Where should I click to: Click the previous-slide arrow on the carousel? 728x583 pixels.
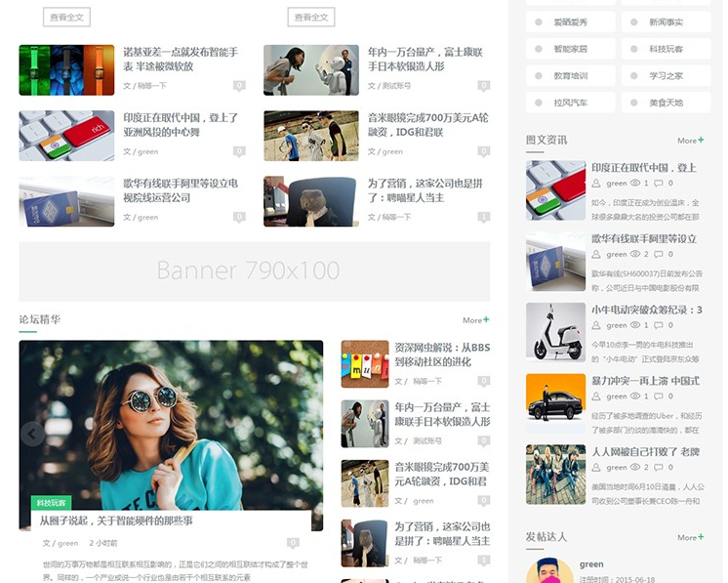point(32,434)
